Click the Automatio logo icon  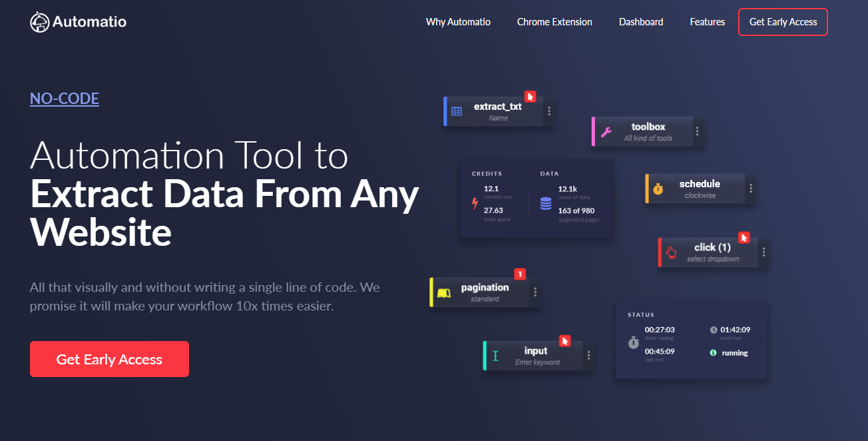click(x=40, y=22)
